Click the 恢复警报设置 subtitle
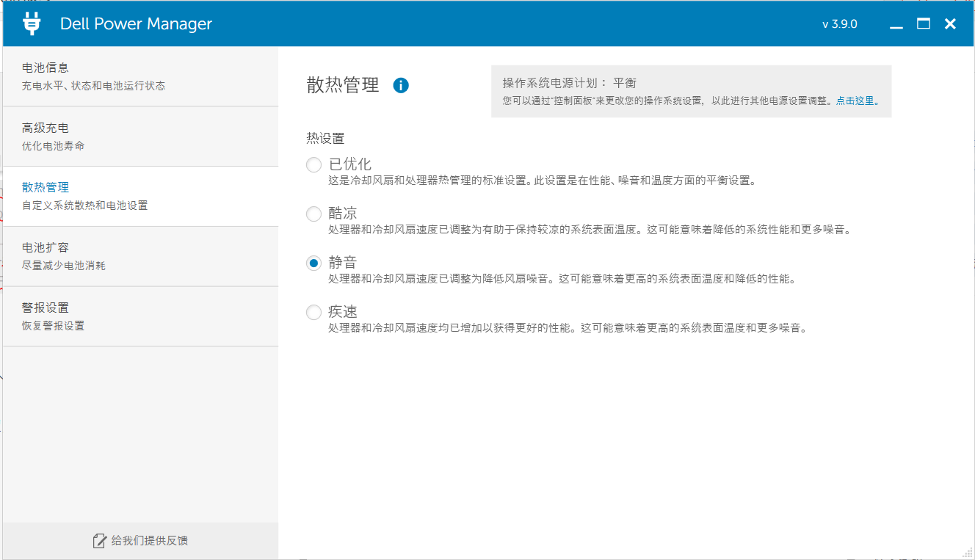 pyautogui.click(x=54, y=326)
